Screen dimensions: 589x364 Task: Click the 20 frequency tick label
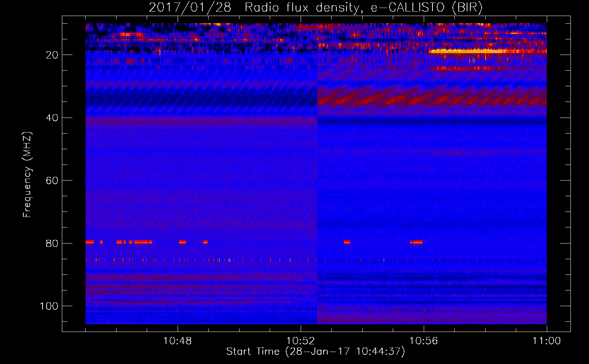(52, 55)
